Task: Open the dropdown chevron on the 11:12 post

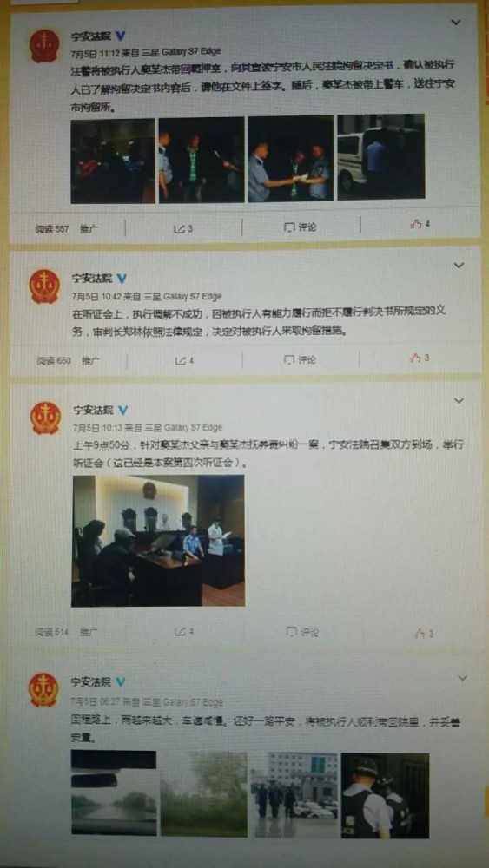Action: (x=455, y=23)
